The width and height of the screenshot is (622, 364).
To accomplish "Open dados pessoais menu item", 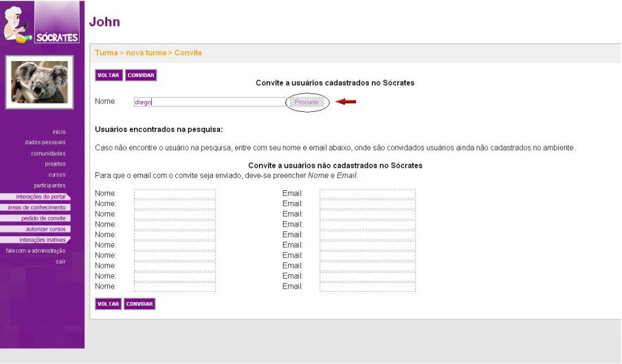I will (x=45, y=142).
